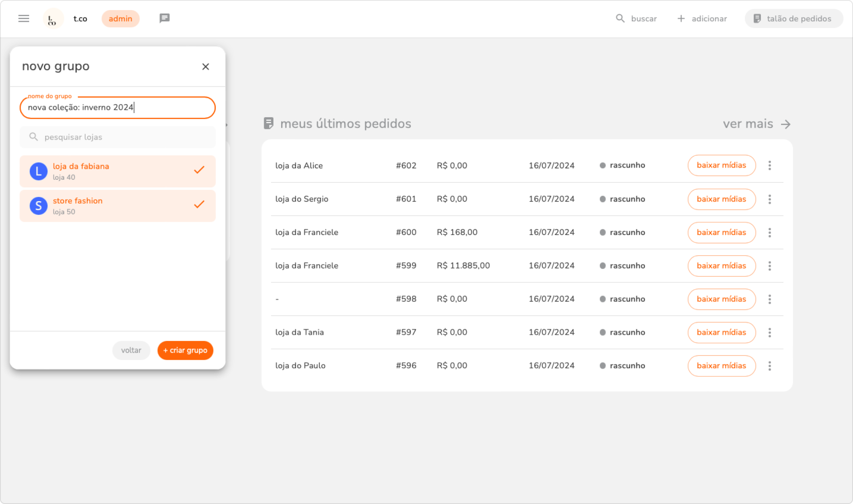Download media for order #600
Image resolution: width=853 pixels, height=504 pixels.
721,233
